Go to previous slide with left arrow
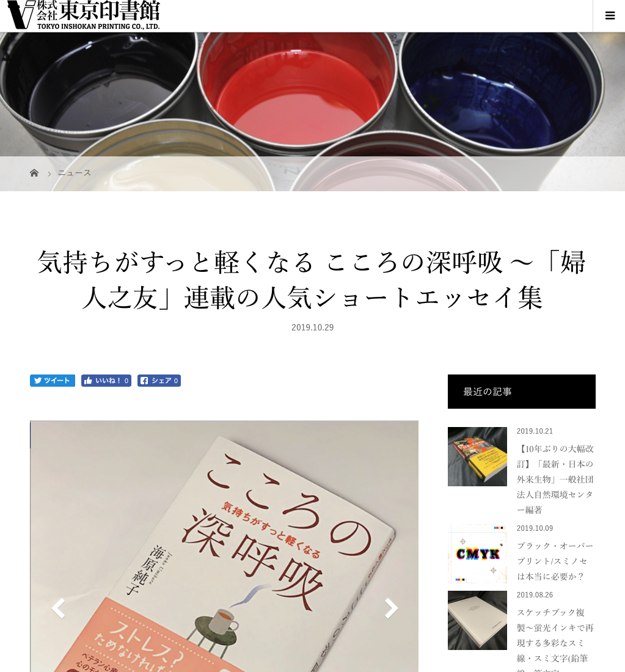 [x=58, y=608]
